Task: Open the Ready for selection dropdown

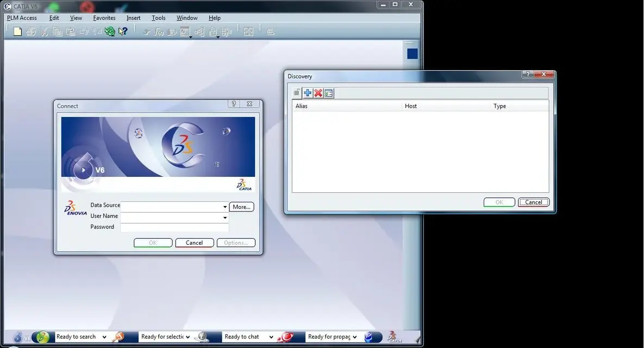Action: point(187,337)
